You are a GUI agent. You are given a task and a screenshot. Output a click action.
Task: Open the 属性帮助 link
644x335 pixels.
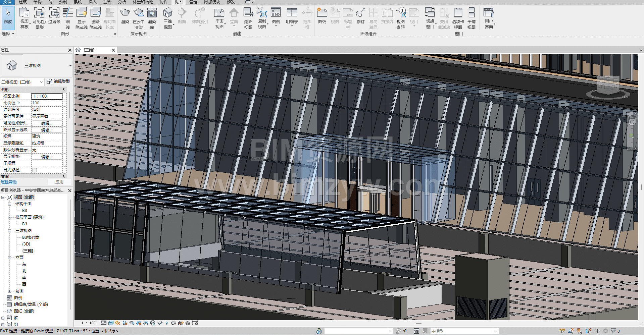(9, 182)
